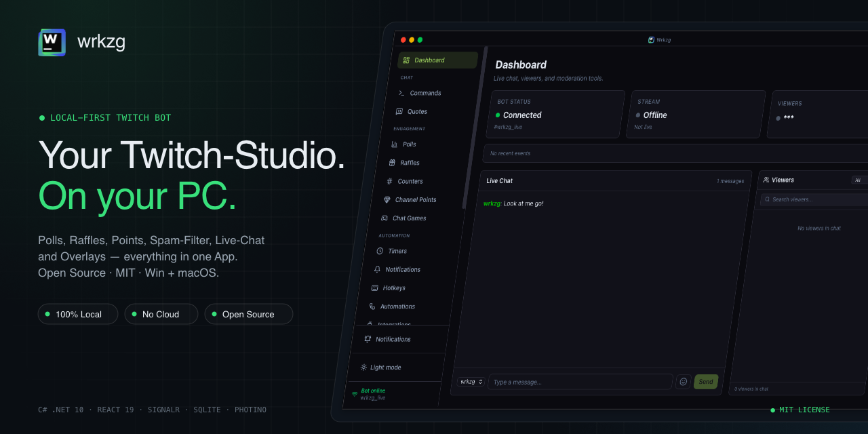
Task: Click the '#wrkzg_live' channel text
Action: [508, 127]
